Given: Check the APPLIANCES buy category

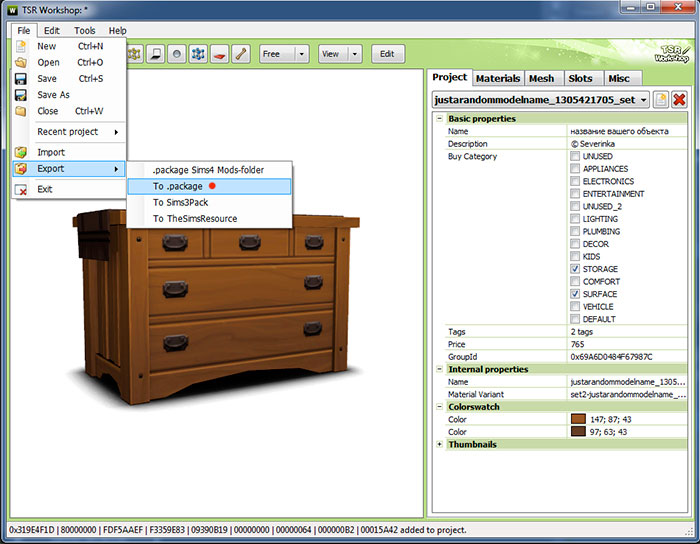Looking at the screenshot, I should 575,169.
